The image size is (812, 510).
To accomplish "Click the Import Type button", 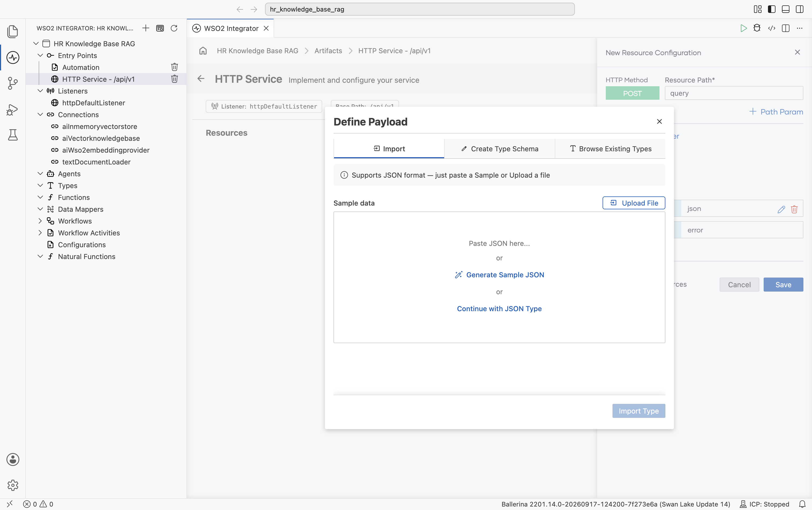I will coord(639,411).
